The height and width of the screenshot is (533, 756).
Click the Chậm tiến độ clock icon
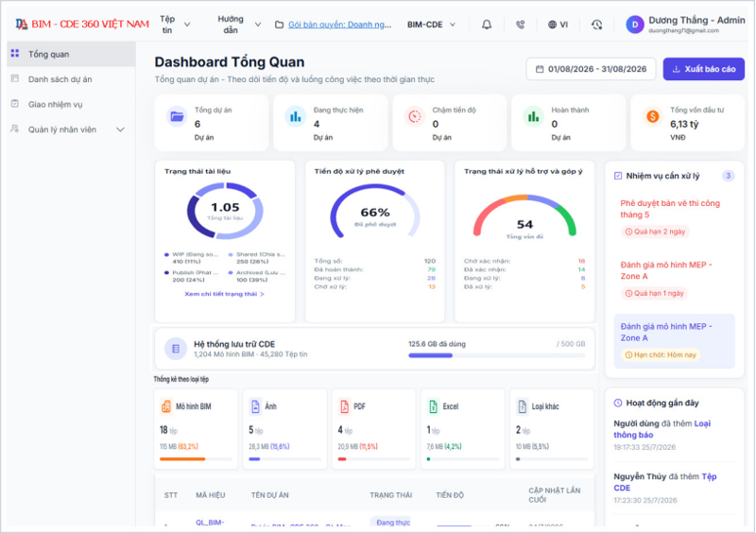point(415,117)
